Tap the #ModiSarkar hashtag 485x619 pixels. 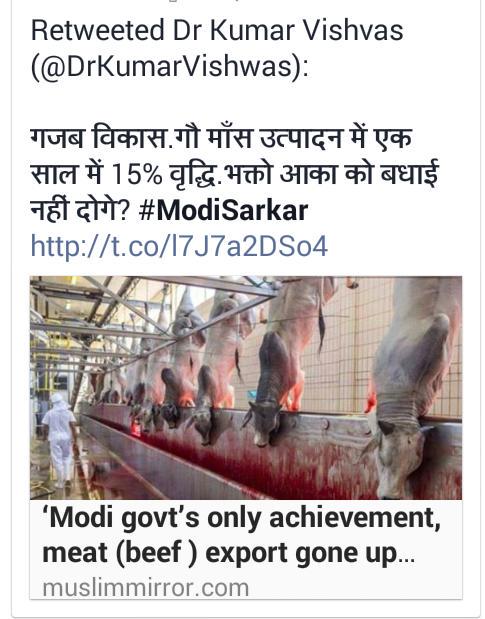pyautogui.click(x=224, y=210)
